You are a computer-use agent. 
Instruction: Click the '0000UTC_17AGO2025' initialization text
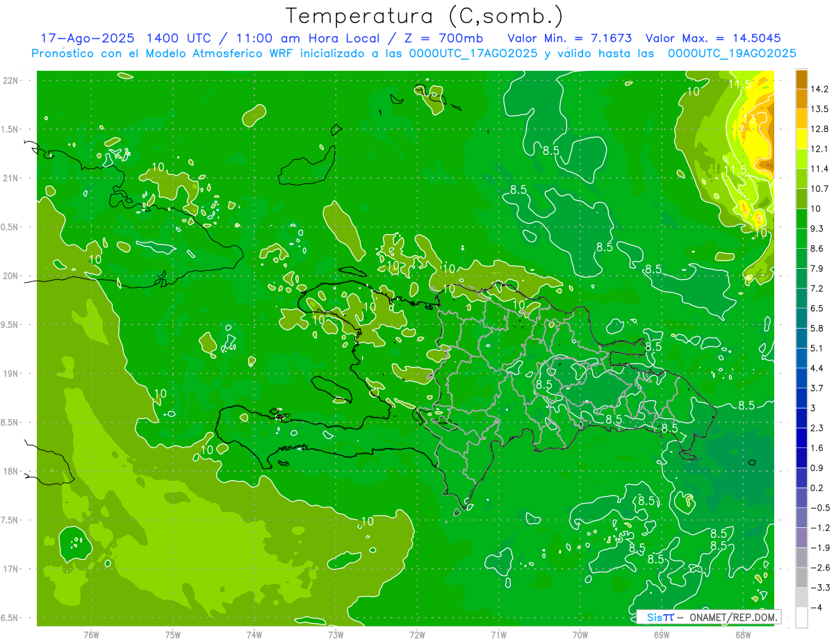pyautogui.click(x=473, y=53)
